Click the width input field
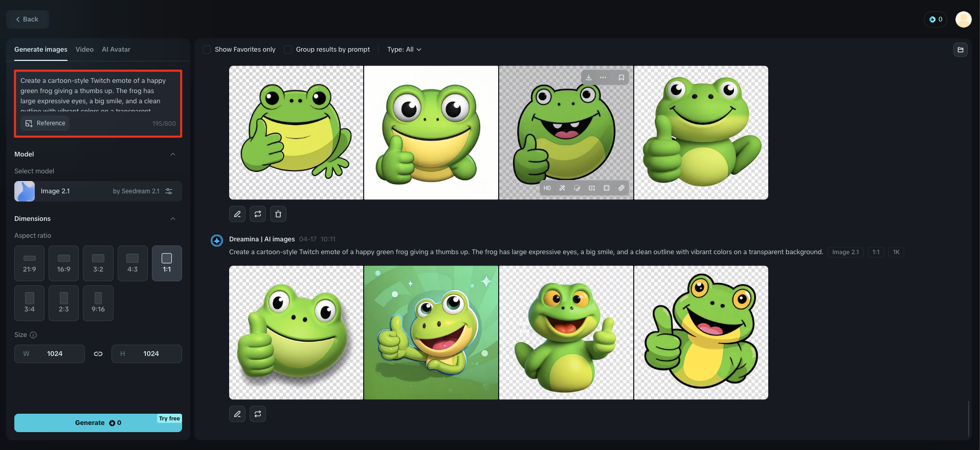This screenshot has width=980, height=450. 50,354
